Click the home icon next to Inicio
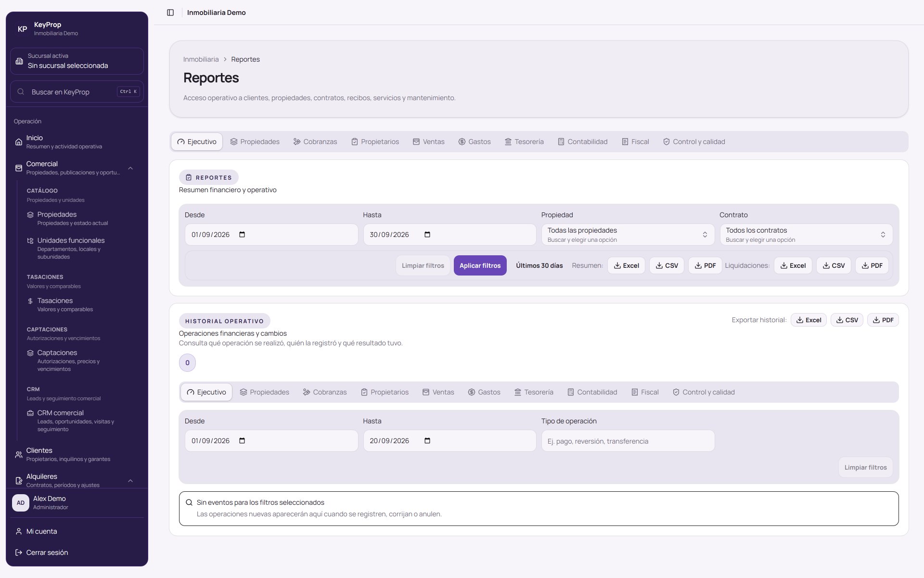 tap(19, 142)
